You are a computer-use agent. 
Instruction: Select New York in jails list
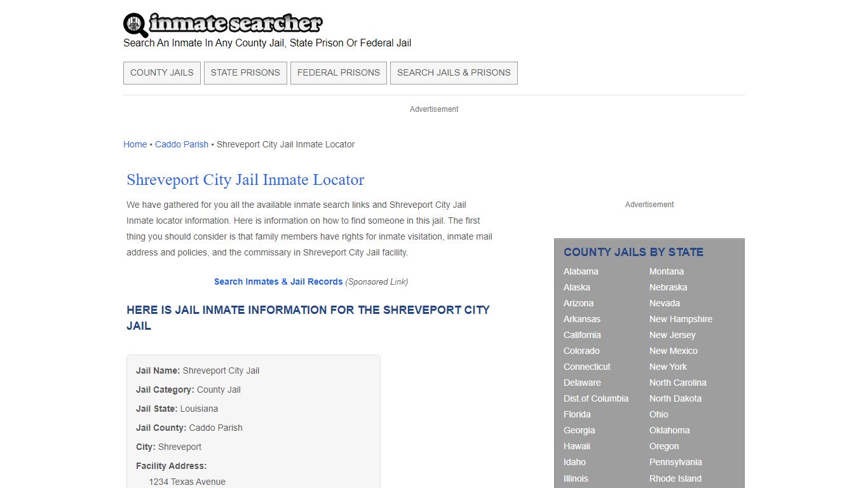[x=668, y=367]
